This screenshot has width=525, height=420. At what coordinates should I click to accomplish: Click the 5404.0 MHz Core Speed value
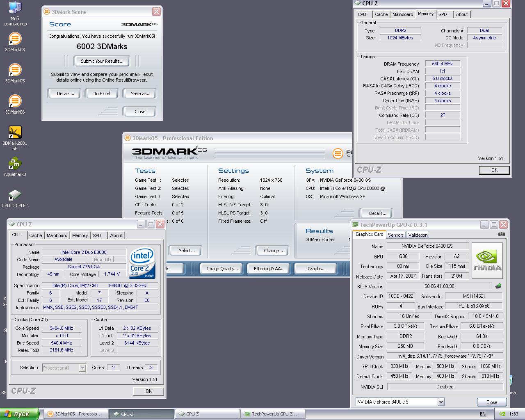pos(62,328)
